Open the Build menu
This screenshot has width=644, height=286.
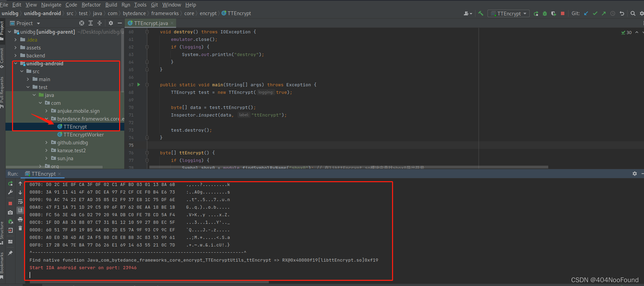tap(111, 5)
